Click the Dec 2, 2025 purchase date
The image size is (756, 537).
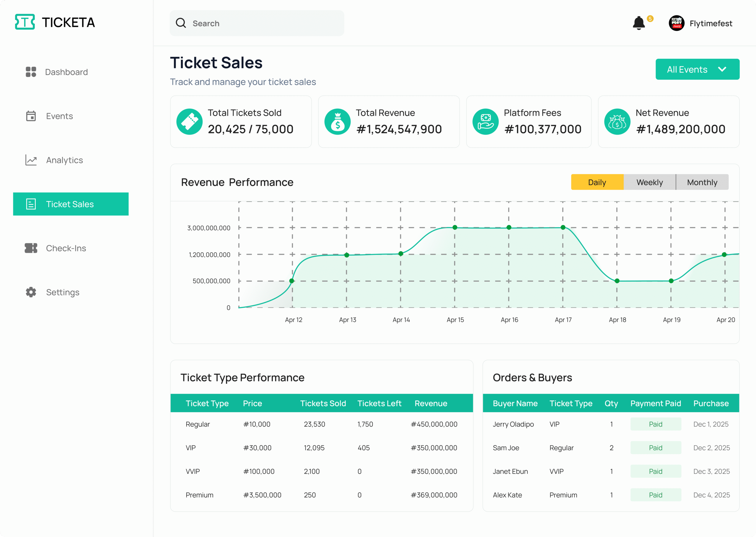pyautogui.click(x=711, y=448)
